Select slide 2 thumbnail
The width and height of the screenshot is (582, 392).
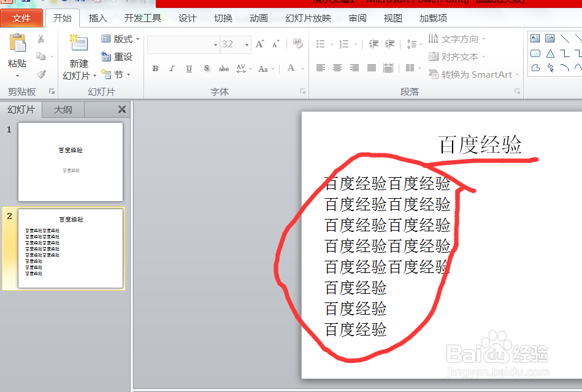(x=71, y=248)
